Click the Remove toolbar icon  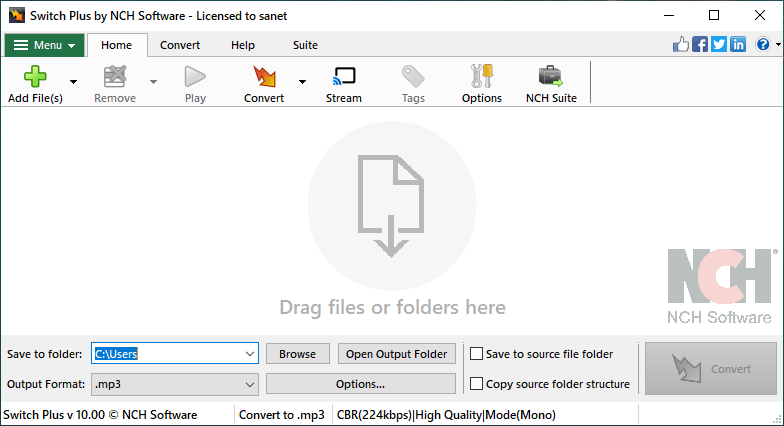point(114,76)
